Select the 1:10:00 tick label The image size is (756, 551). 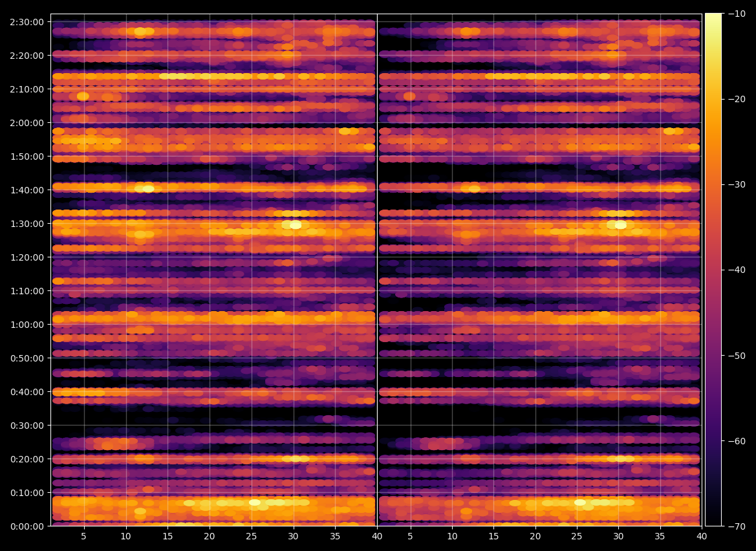pyautogui.click(x=27, y=291)
